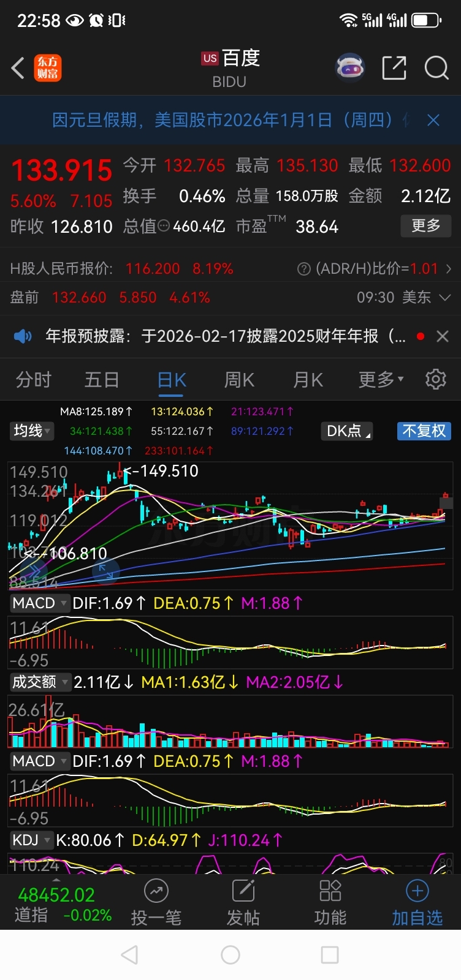Tap the back arrow icon
Viewport: 461px width, 980px height.
pyautogui.click(x=18, y=68)
